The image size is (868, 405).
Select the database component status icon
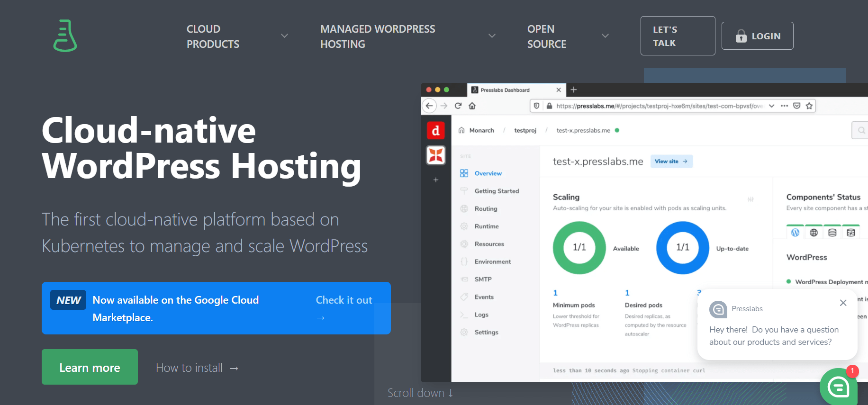[832, 232]
